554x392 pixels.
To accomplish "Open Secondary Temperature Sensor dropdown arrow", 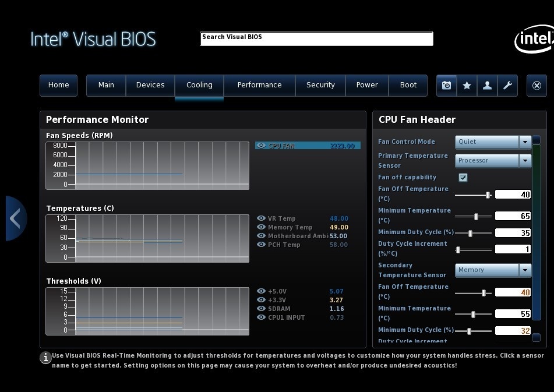I will coord(525,270).
